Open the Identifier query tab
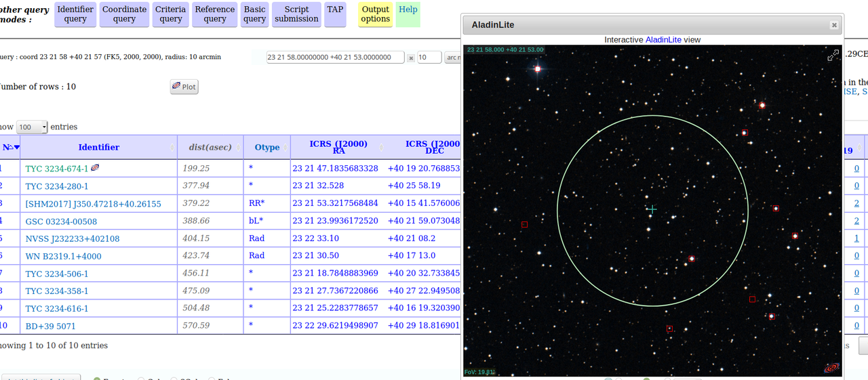 (x=75, y=14)
